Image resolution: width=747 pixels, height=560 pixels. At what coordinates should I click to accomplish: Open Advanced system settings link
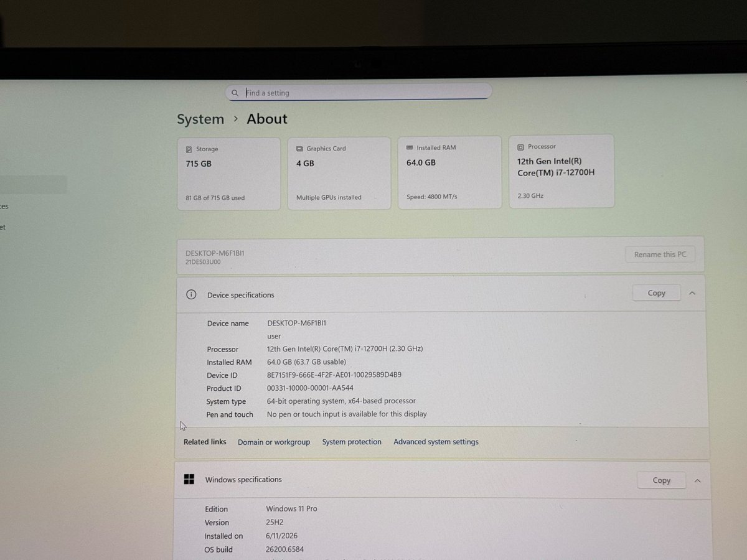click(436, 442)
